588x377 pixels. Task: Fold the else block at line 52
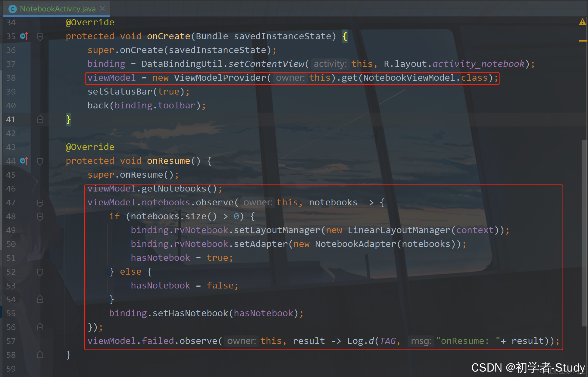click(40, 272)
